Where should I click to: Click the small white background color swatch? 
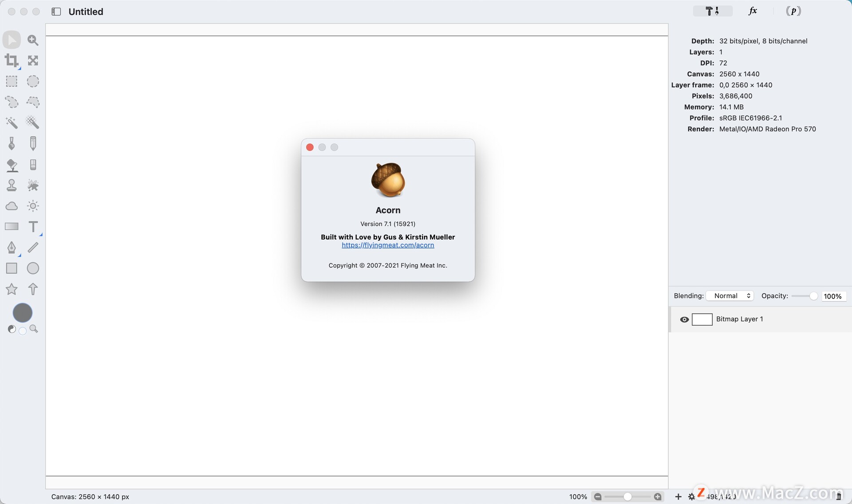coord(23,331)
